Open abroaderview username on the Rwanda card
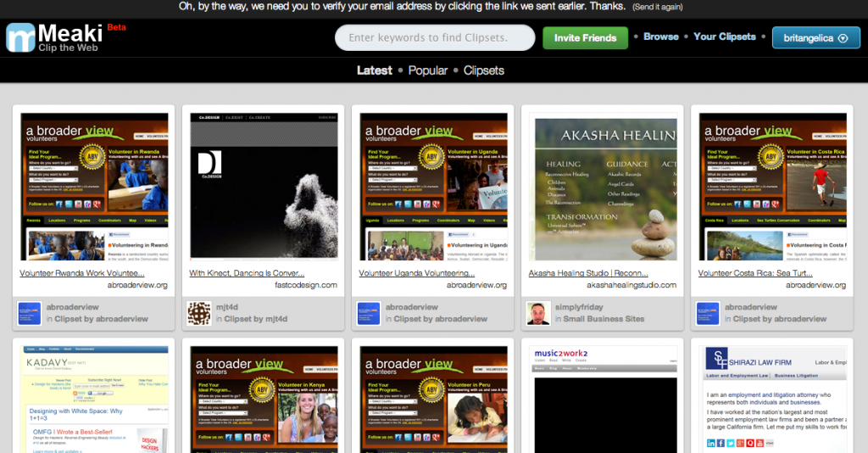 (73, 307)
